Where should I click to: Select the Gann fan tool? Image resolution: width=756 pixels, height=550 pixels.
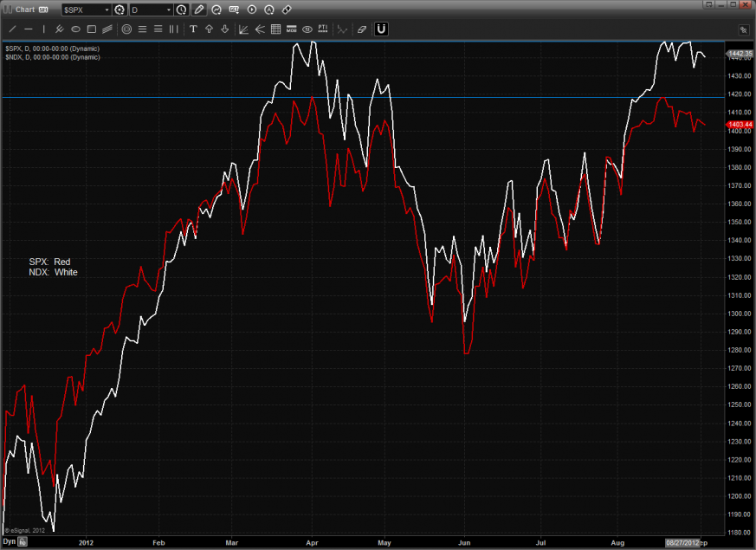tap(243, 29)
